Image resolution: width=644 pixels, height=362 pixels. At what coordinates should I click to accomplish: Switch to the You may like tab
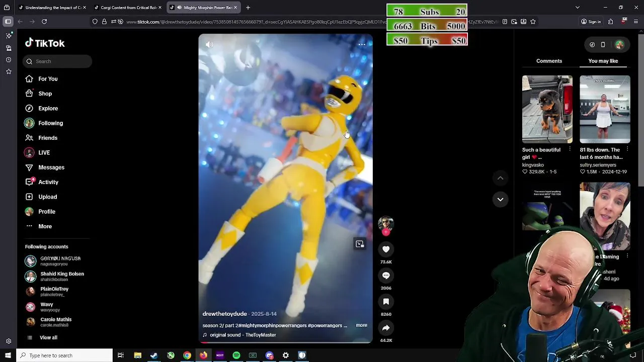[603, 61]
